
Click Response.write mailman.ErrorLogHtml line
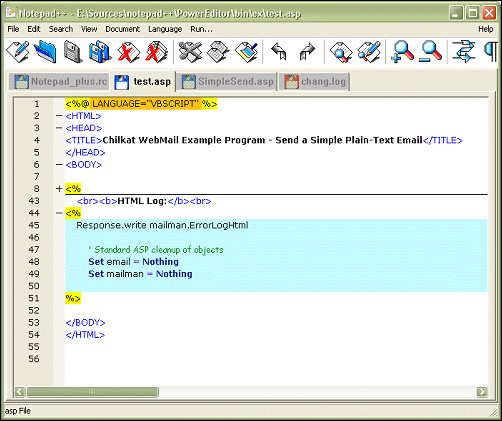[162, 226]
